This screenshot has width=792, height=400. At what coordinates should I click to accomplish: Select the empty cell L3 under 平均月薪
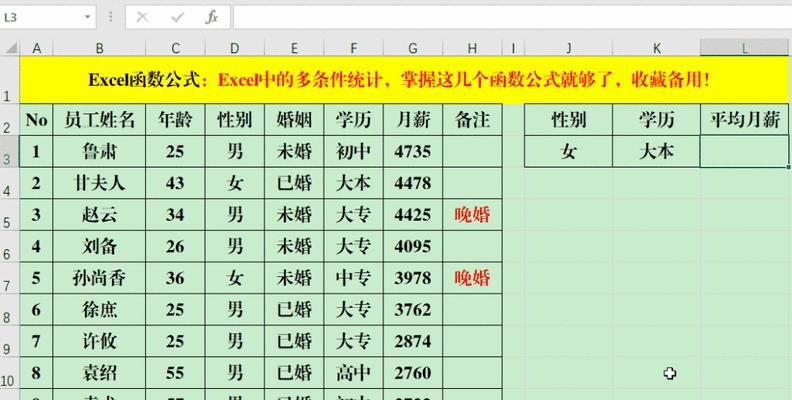(x=745, y=152)
